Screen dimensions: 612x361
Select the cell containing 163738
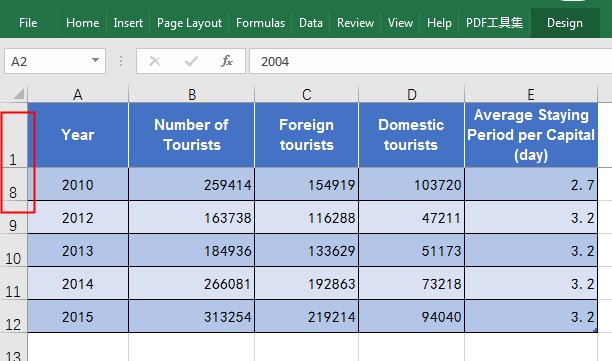click(192, 218)
